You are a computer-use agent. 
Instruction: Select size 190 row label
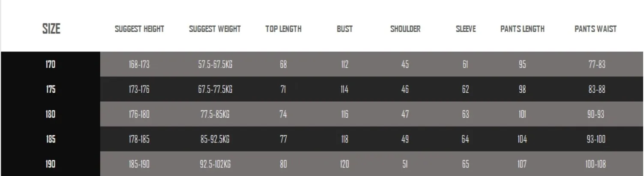coord(51,164)
